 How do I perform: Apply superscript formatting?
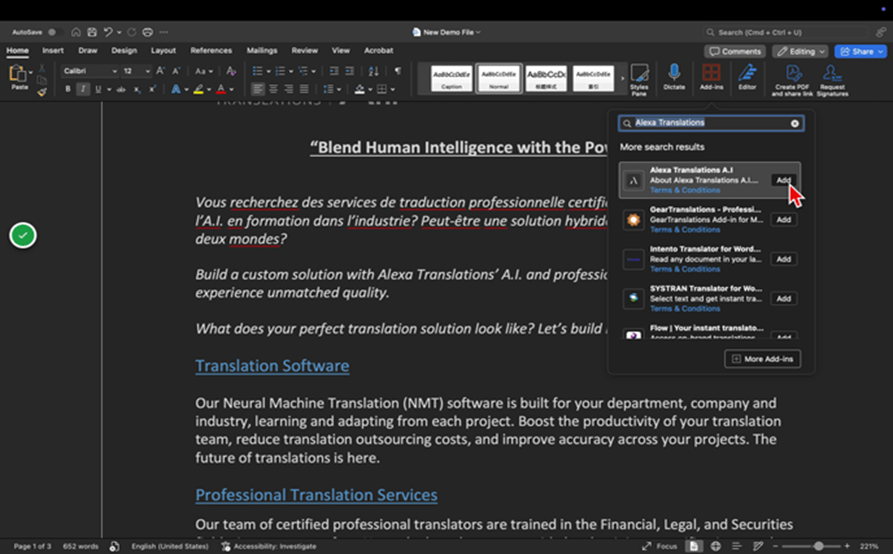152,89
